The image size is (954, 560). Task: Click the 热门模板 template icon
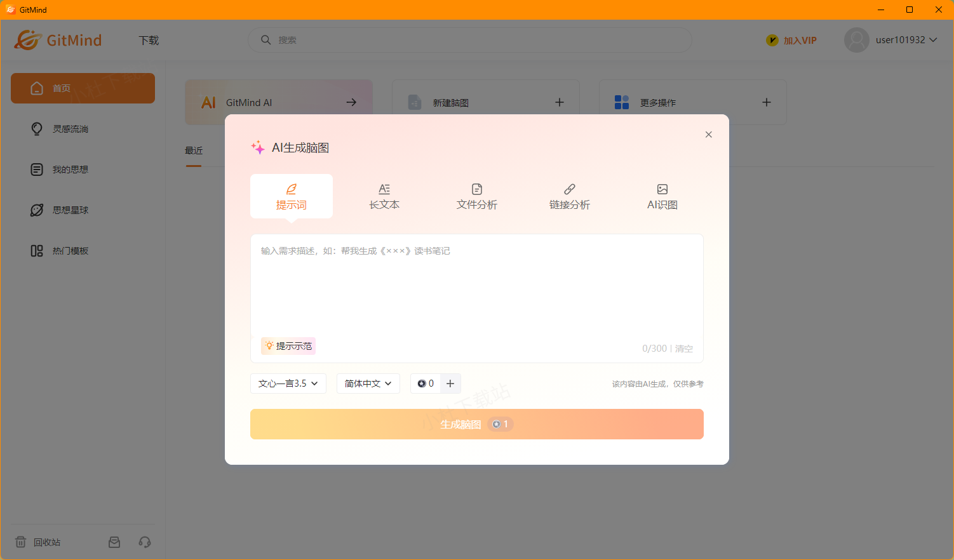click(37, 251)
